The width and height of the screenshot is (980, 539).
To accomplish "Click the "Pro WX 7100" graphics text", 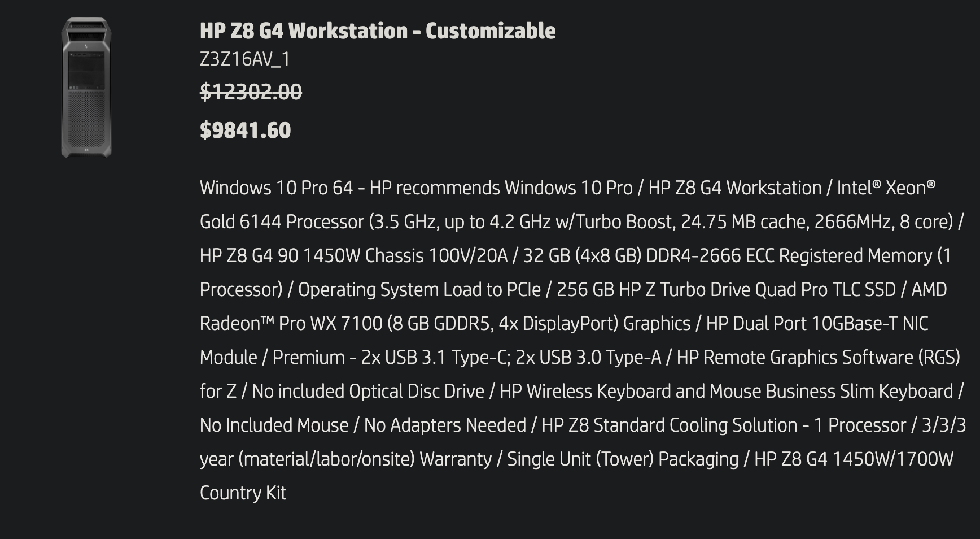I will (330, 323).
